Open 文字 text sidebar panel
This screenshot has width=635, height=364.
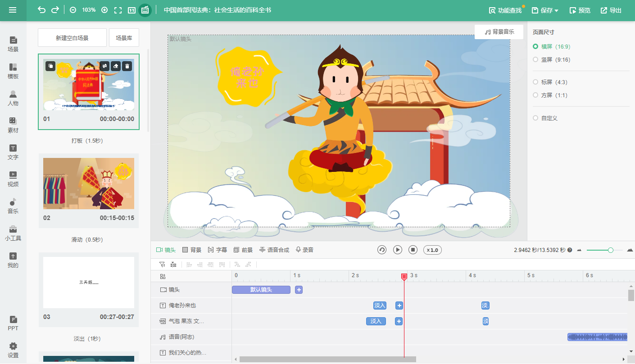coord(13,153)
